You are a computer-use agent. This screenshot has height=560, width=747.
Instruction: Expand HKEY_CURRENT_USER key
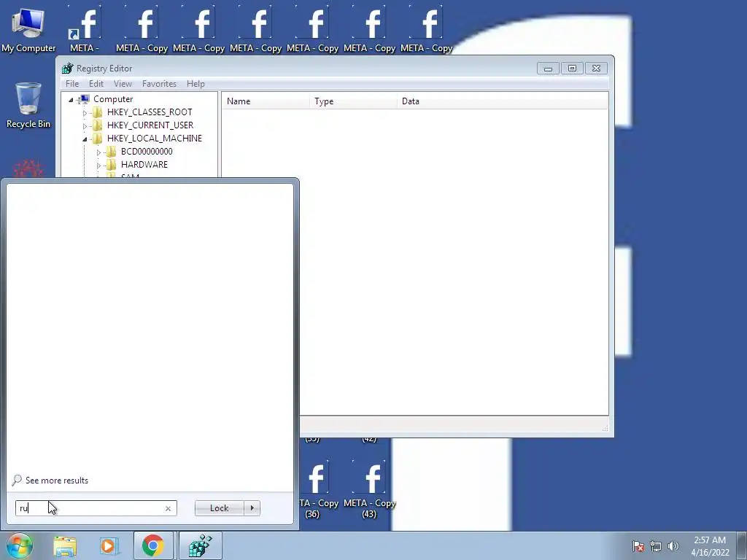pyautogui.click(x=85, y=125)
